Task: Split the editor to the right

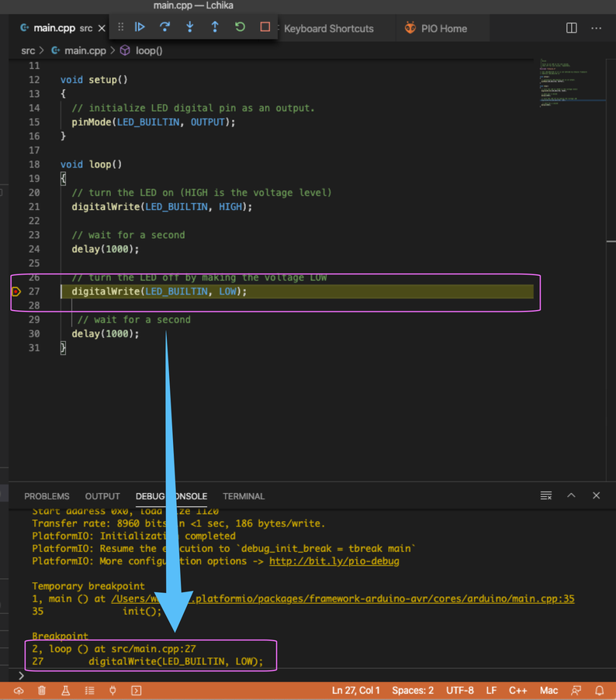Action: pos(572,28)
